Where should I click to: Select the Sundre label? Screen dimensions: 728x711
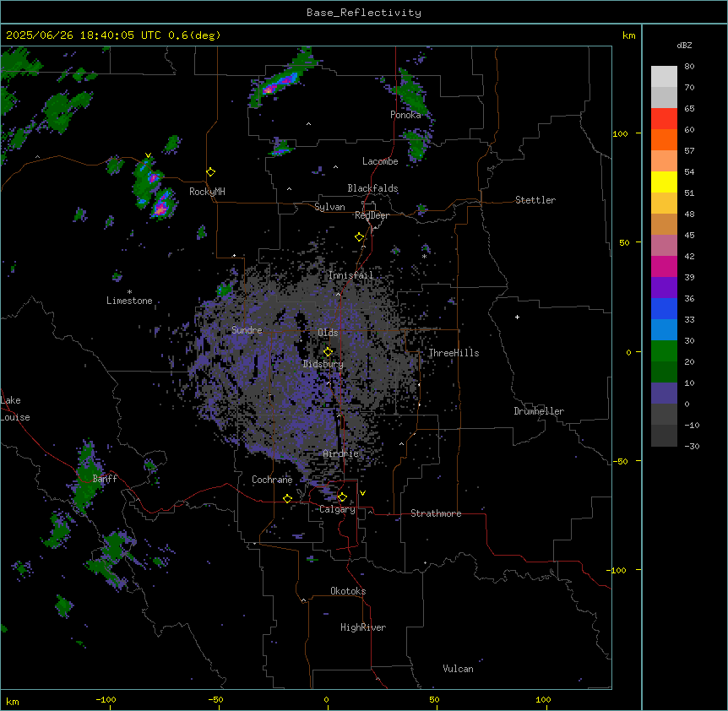[247, 330]
